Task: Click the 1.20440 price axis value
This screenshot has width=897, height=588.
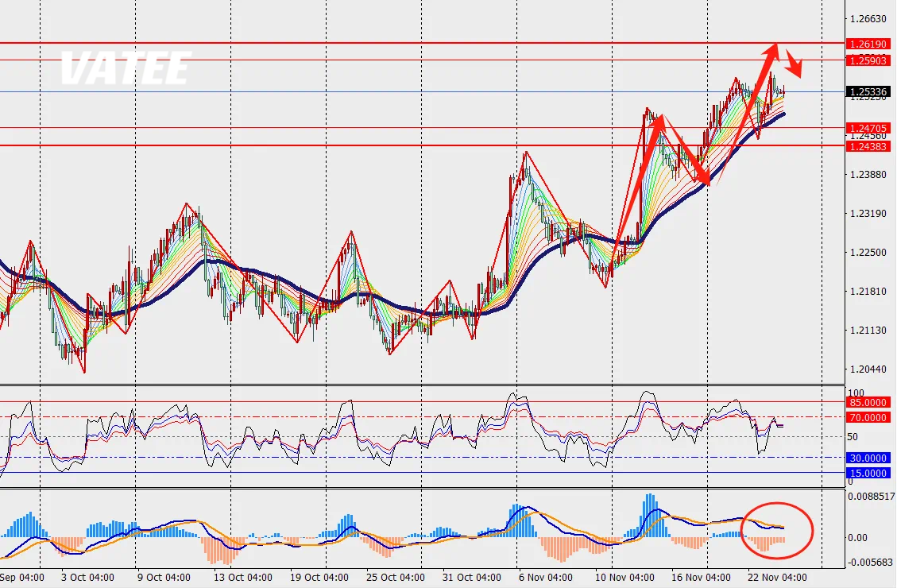Action: click(x=867, y=369)
